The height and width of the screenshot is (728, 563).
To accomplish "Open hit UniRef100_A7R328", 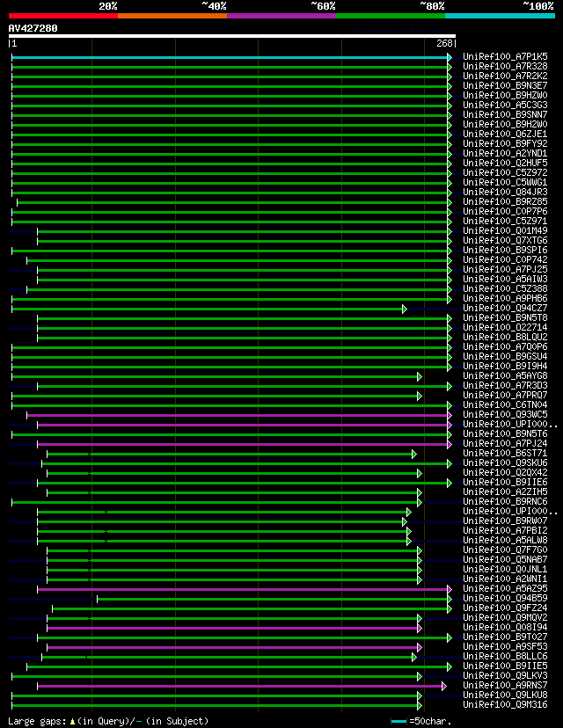I will 505,67.
